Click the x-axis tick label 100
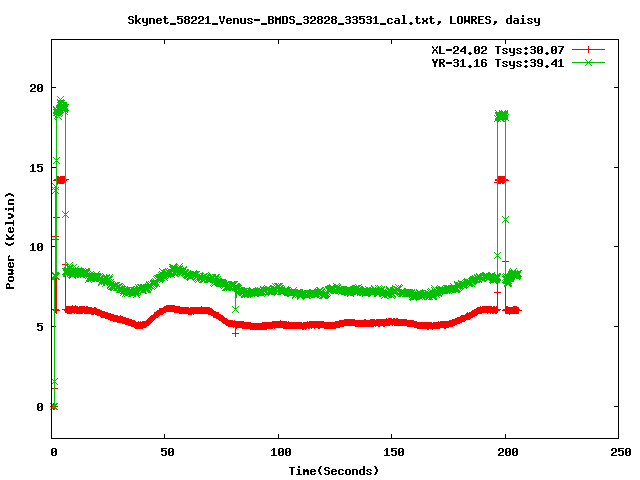The image size is (640, 480). [281, 452]
